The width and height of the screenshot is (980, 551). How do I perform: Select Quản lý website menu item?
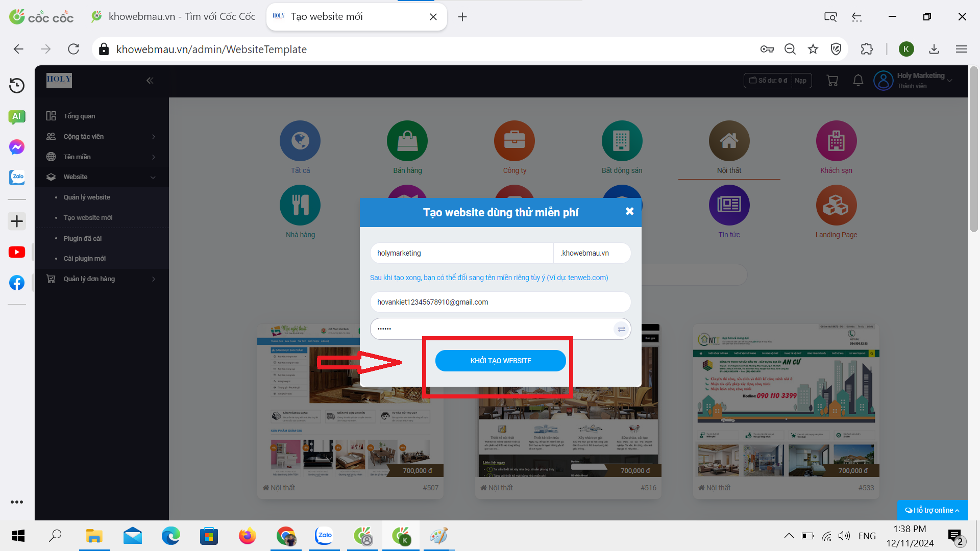87,197
